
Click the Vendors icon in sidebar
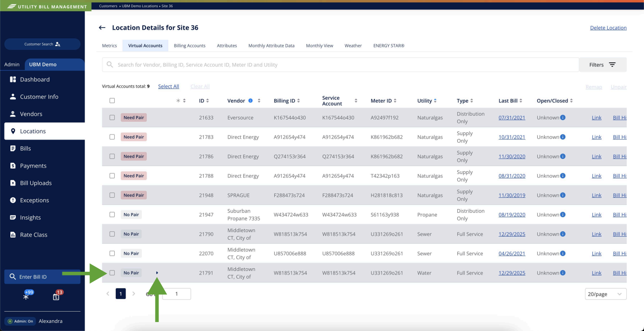click(x=13, y=114)
